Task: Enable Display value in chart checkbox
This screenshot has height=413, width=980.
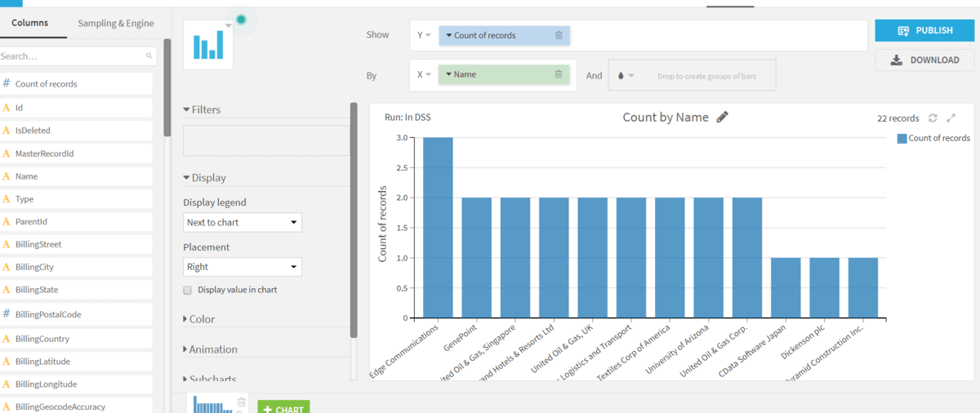Action: 188,290
